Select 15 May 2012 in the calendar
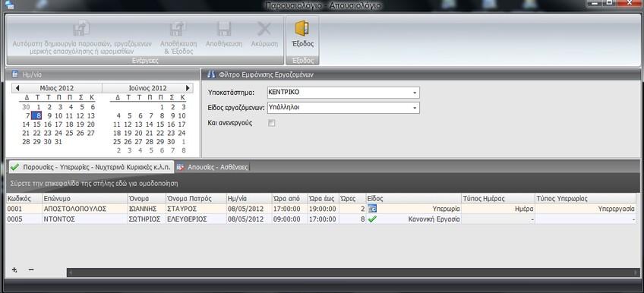This screenshot has height=293, width=644. 37,124
